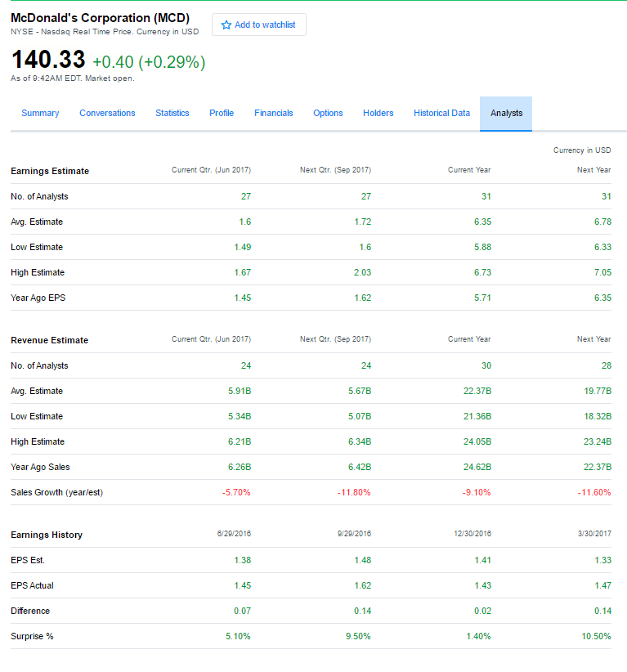The height and width of the screenshot is (672, 627).
Task: Click the revenue No. of Analysts value 28
Action: click(607, 366)
